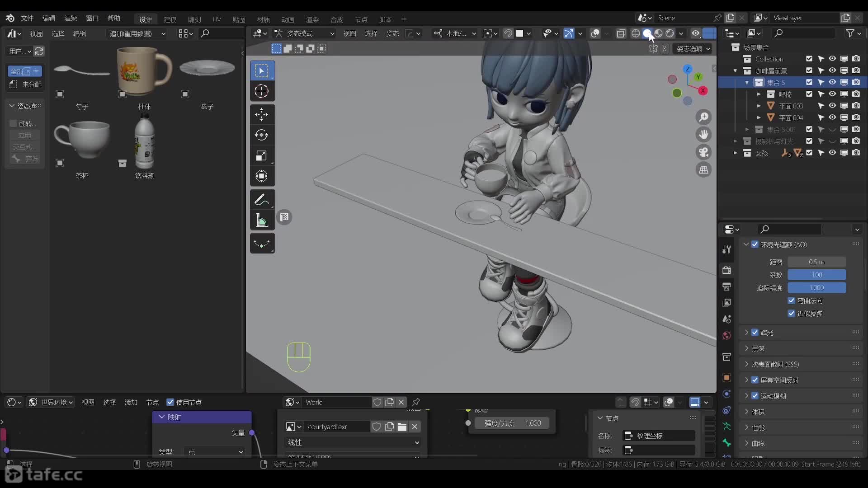Toggle perspective/orthographic grid gizmo

pos(704,170)
